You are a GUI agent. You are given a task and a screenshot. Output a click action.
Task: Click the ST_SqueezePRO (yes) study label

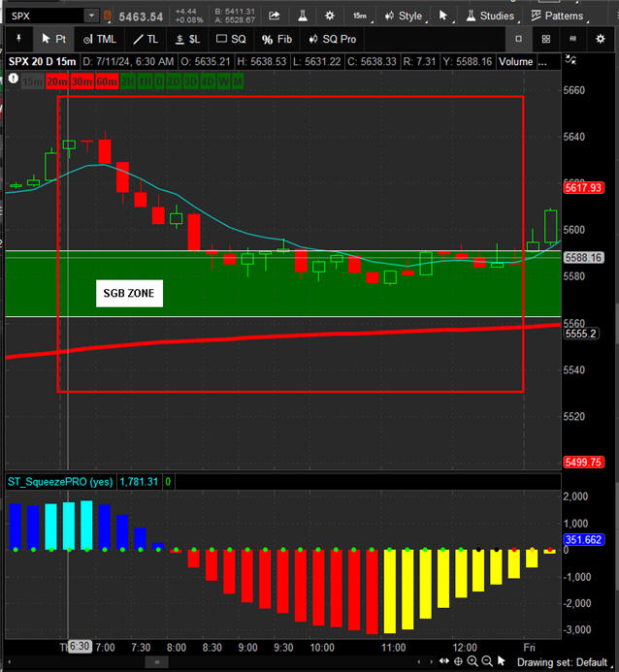point(60,482)
